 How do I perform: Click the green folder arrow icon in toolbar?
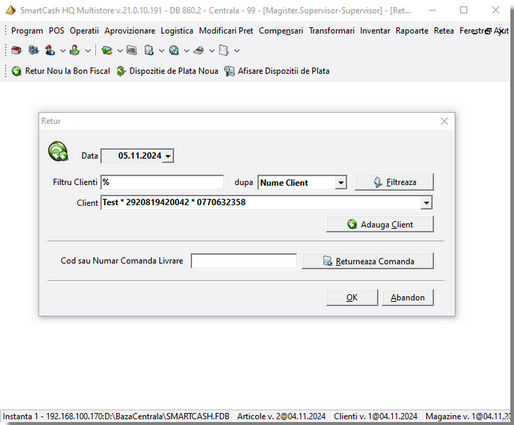coord(107,50)
